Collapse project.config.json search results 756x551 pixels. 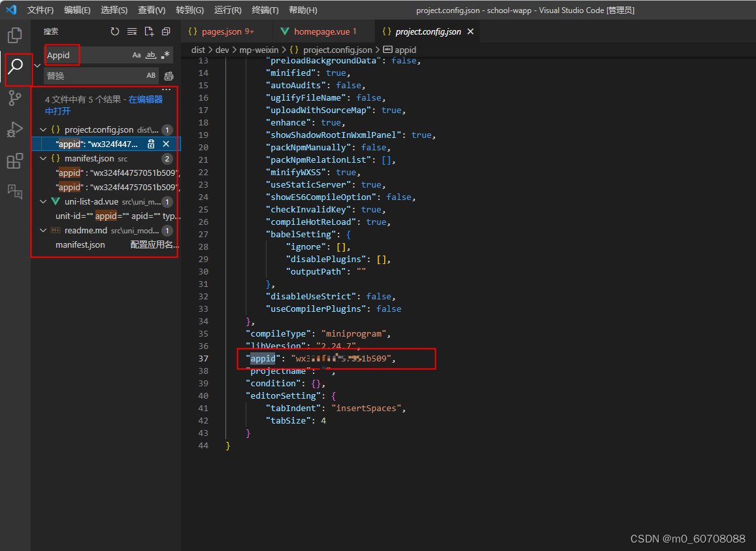(x=43, y=129)
